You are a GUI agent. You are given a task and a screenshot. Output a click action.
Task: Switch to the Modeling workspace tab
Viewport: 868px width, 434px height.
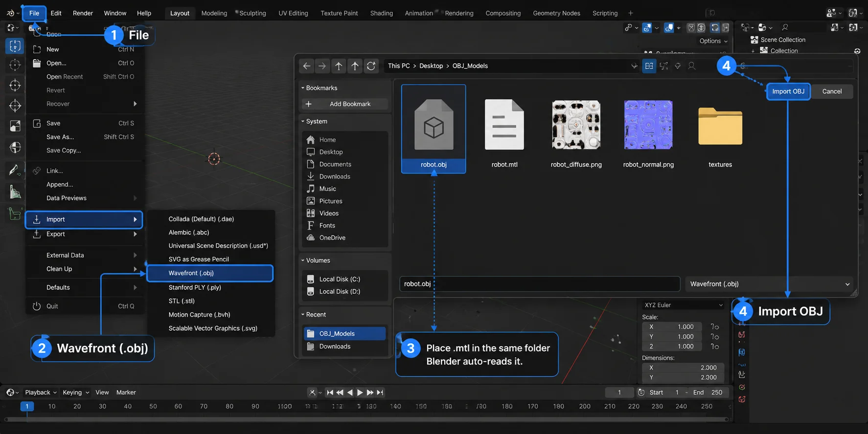214,13
